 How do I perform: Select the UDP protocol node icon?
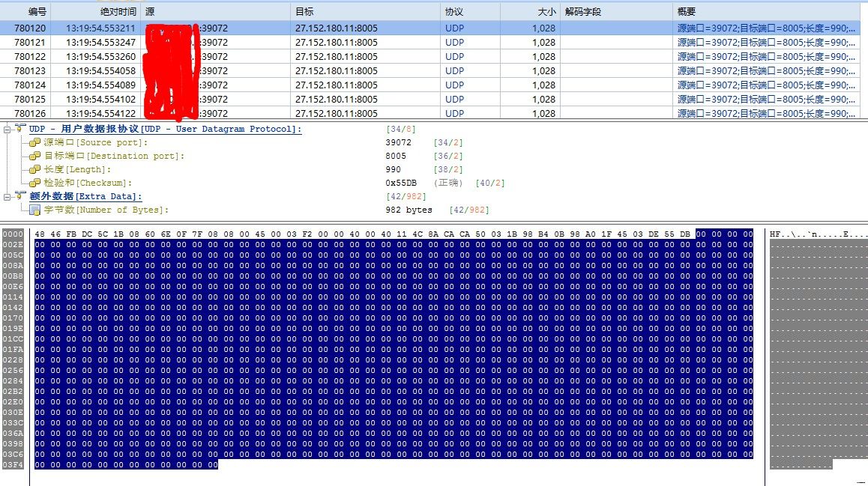pos(20,129)
